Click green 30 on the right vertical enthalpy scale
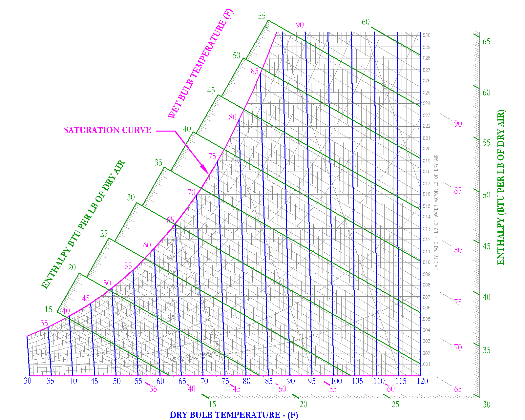 point(487,405)
